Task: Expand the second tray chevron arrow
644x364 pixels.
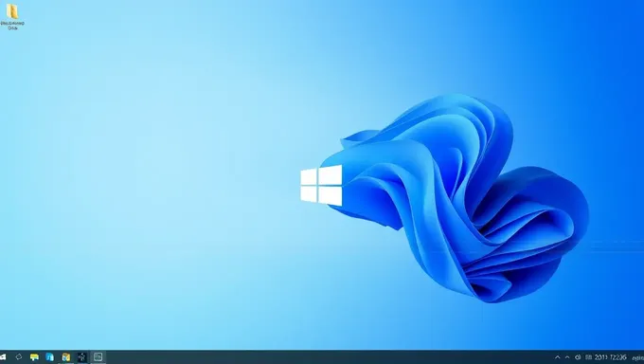Action: click(567, 357)
